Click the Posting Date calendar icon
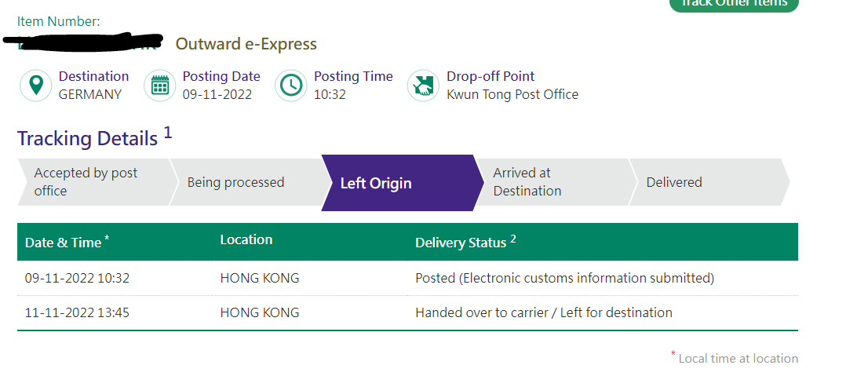The height and width of the screenshot is (387, 868). coord(160,86)
